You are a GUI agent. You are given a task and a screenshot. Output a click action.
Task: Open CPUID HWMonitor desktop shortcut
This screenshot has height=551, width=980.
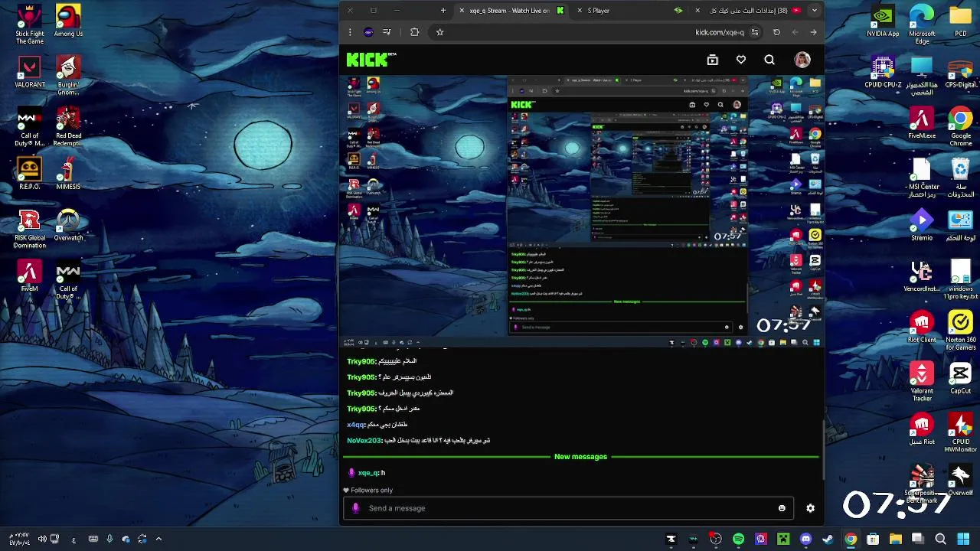(960, 432)
